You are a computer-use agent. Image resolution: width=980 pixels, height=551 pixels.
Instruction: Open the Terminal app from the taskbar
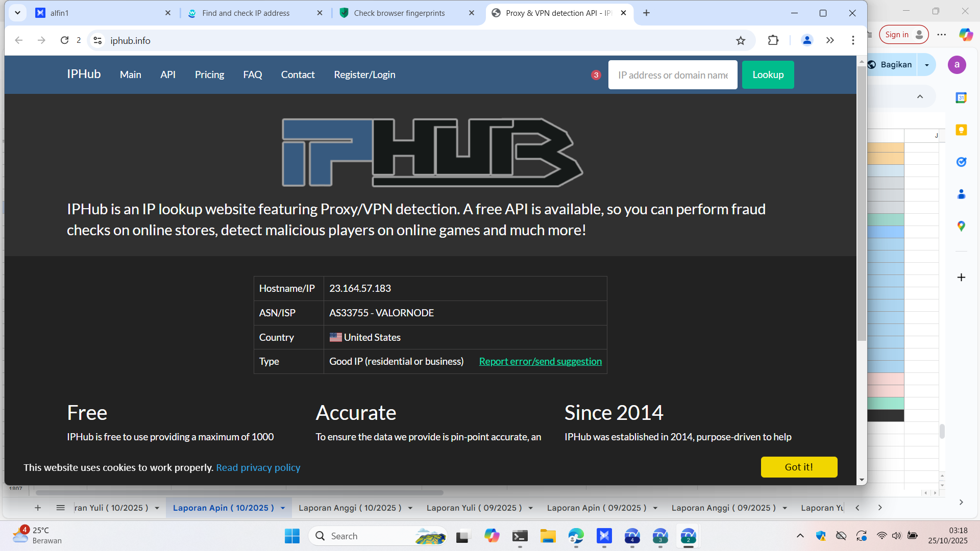pos(520,536)
